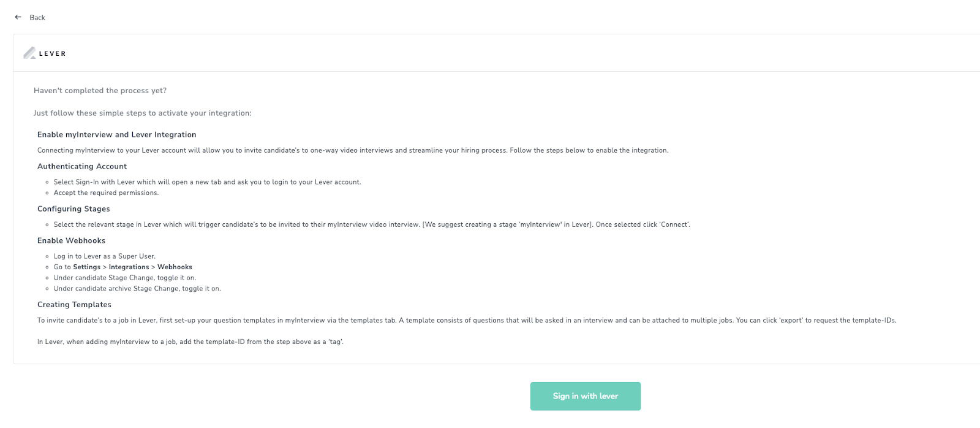Click the back arrow icon
980x428 pixels.
(x=18, y=17)
